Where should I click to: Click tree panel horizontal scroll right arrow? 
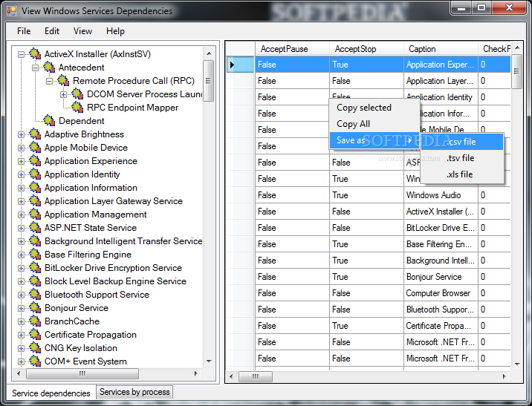tap(195, 373)
